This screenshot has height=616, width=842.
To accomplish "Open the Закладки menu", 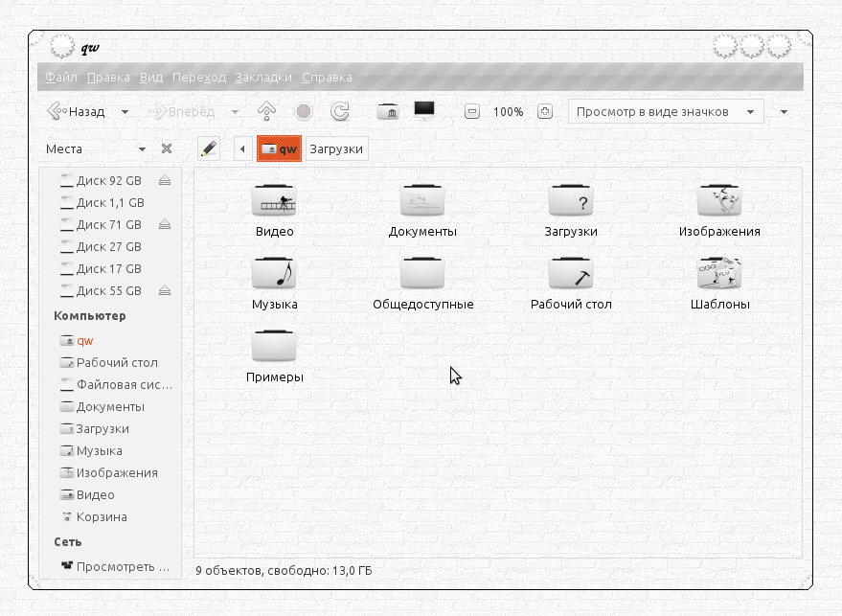I will click(x=263, y=78).
